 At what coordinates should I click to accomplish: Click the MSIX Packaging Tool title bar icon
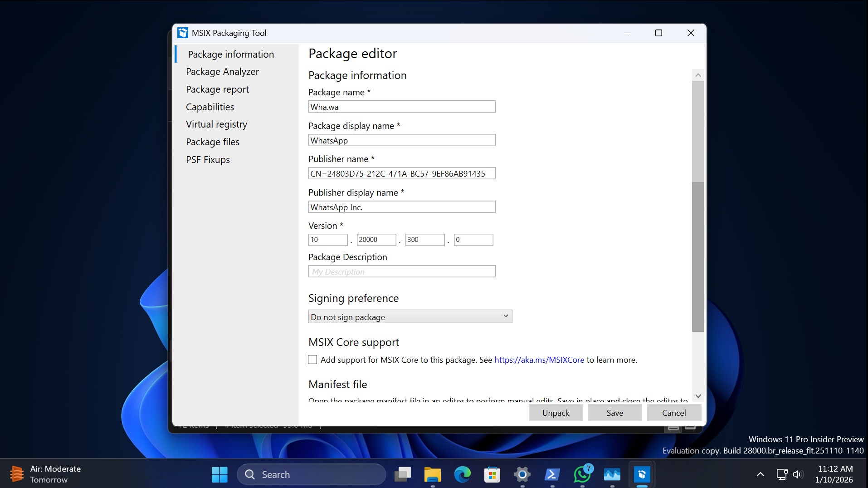(x=183, y=33)
